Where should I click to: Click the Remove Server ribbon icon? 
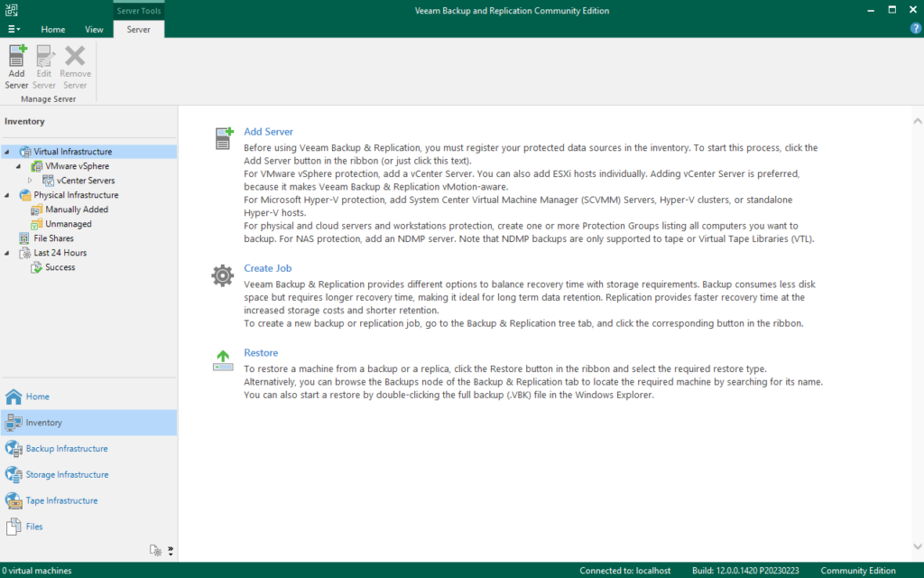(75, 56)
